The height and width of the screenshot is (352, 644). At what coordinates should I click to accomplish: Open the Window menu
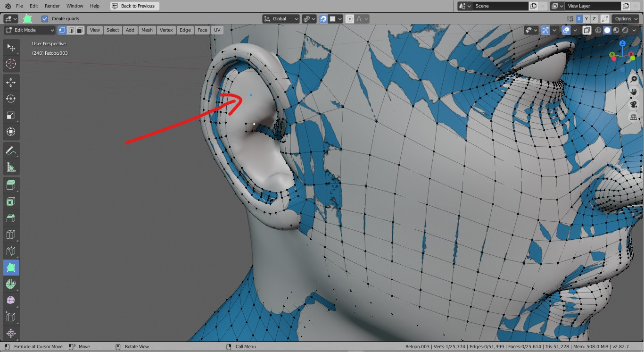click(74, 6)
